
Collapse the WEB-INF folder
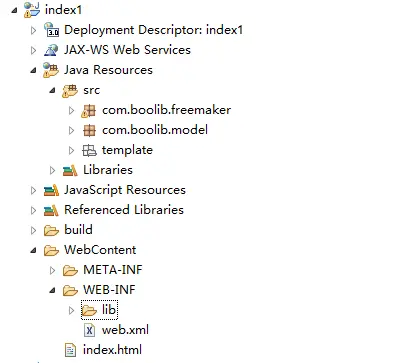coord(52,290)
